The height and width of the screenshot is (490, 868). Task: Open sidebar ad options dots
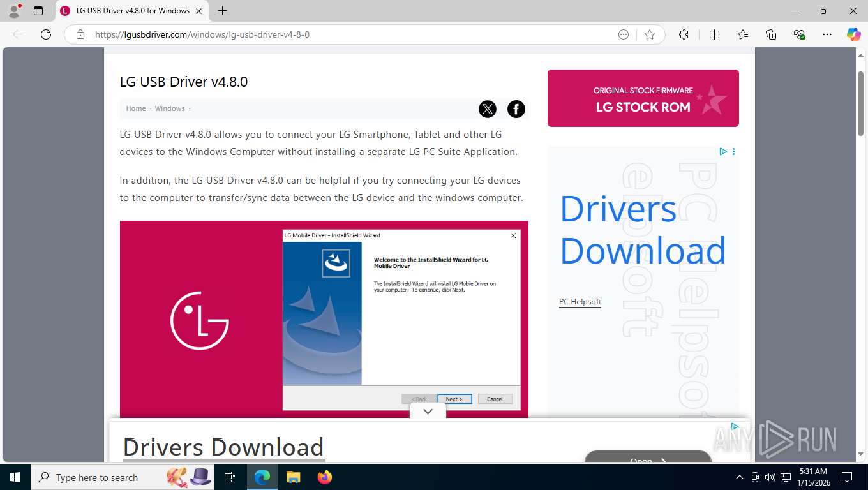[x=733, y=152]
